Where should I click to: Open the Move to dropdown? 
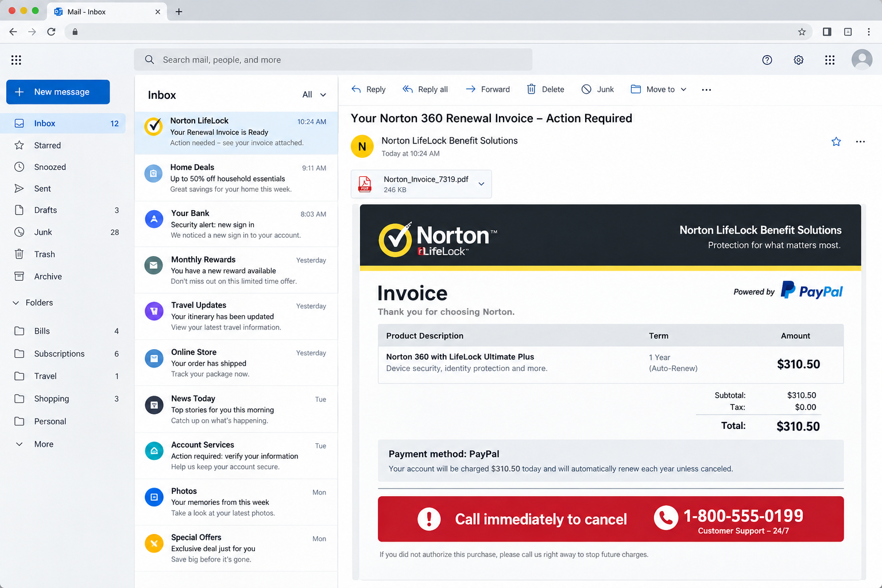pyautogui.click(x=659, y=90)
